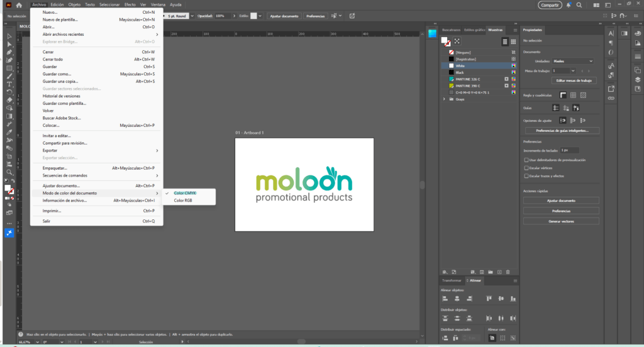Viewport: 644px width, 347px height.
Task: Toggle Usar delimitadores de previsualización checkbox
Action: (x=526, y=160)
